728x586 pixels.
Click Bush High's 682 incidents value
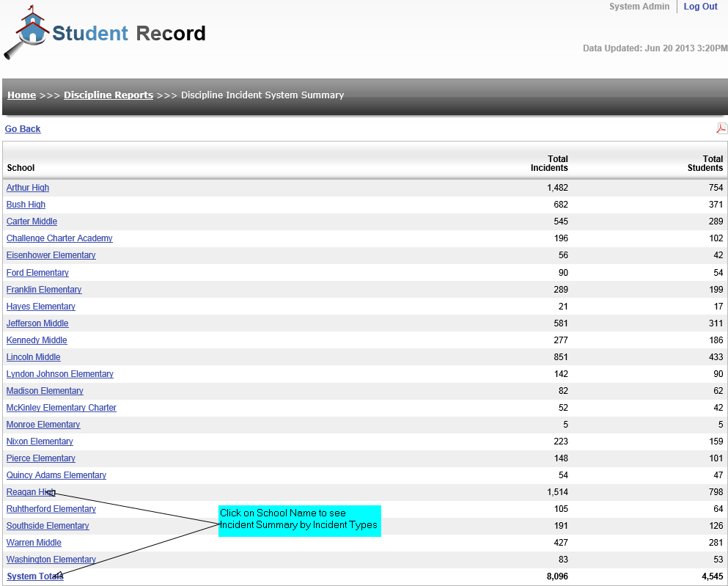[561, 205]
